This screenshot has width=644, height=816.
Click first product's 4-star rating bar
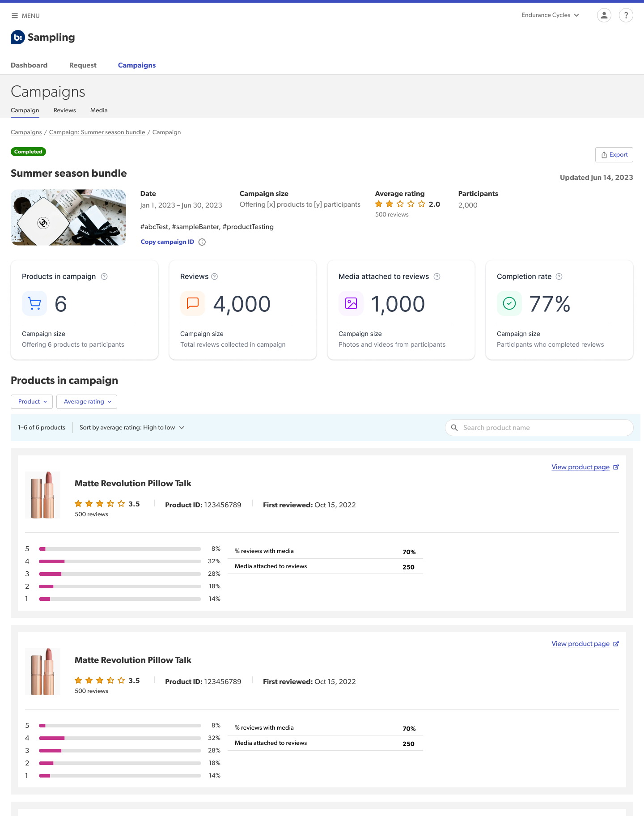[x=120, y=561]
